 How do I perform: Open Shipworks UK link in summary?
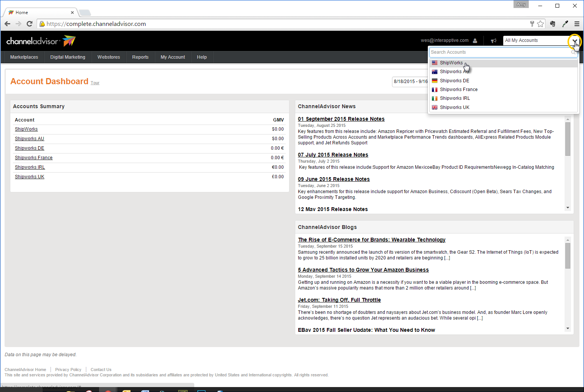point(29,177)
